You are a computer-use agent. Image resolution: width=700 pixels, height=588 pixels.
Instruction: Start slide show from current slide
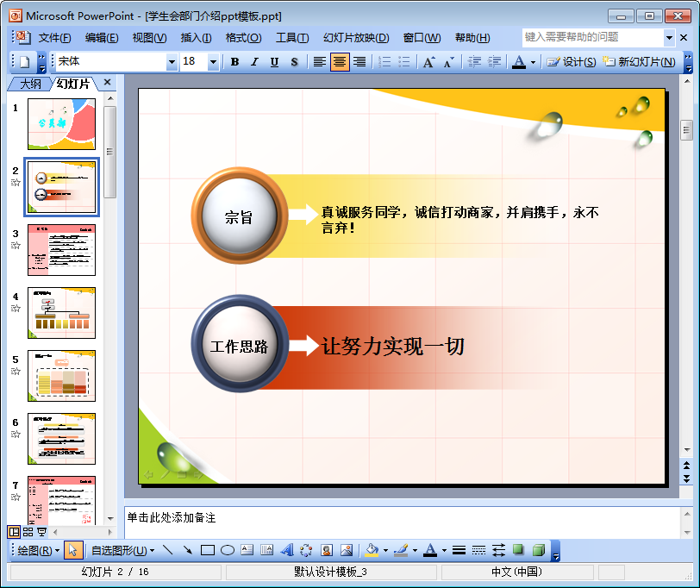click(x=42, y=532)
